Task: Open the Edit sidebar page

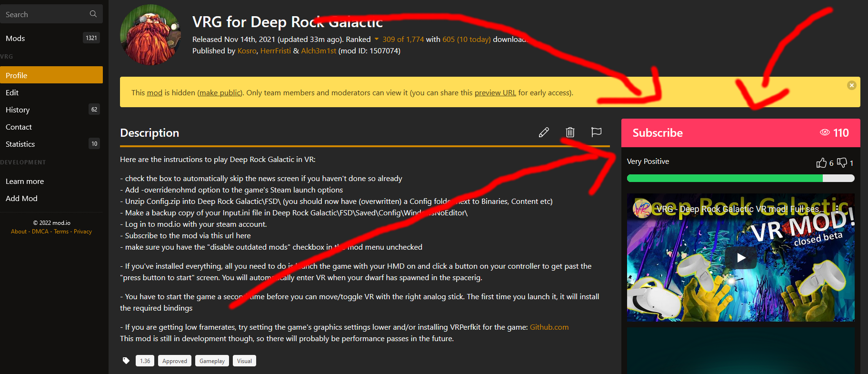Action: (x=51, y=92)
